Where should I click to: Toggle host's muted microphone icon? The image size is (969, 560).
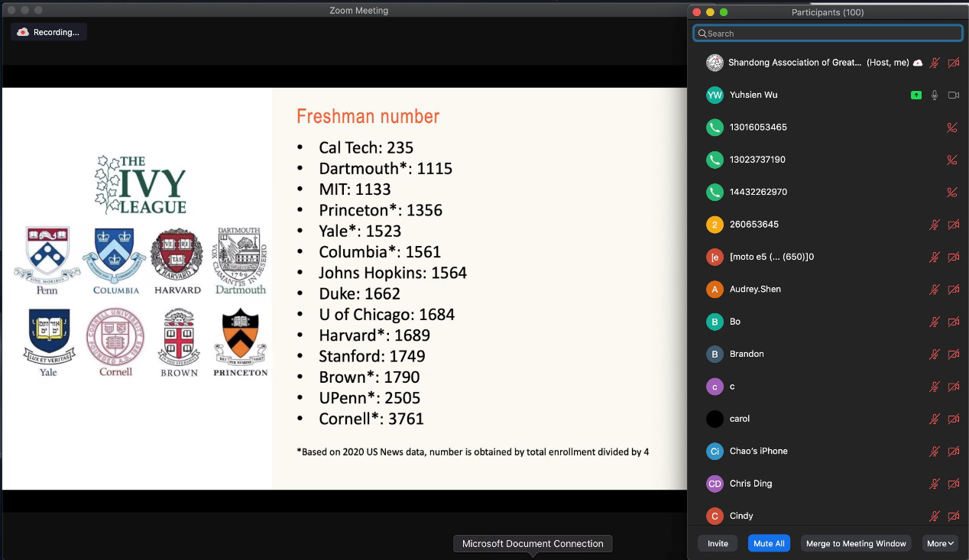(x=934, y=63)
